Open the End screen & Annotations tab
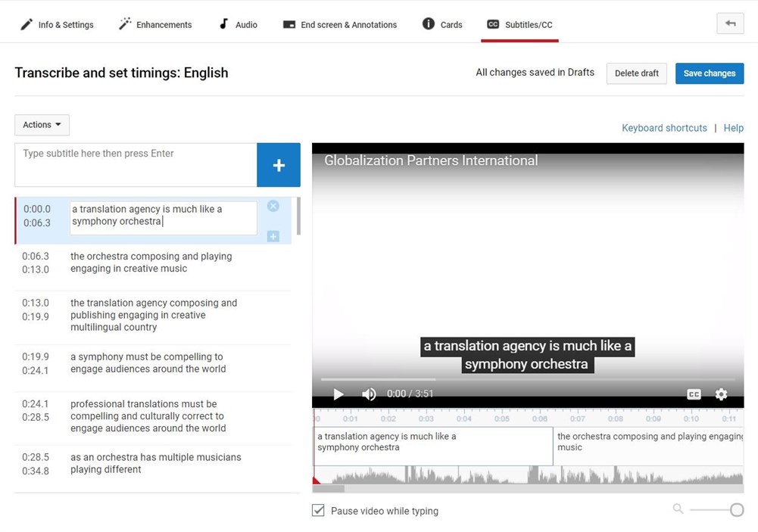This screenshot has width=758, height=532. tap(339, 24)
